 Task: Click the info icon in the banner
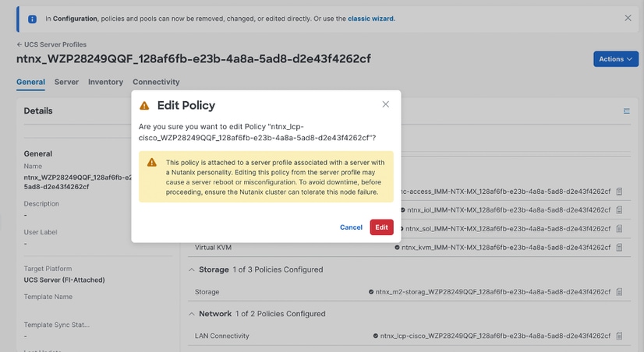click(32, 19)
